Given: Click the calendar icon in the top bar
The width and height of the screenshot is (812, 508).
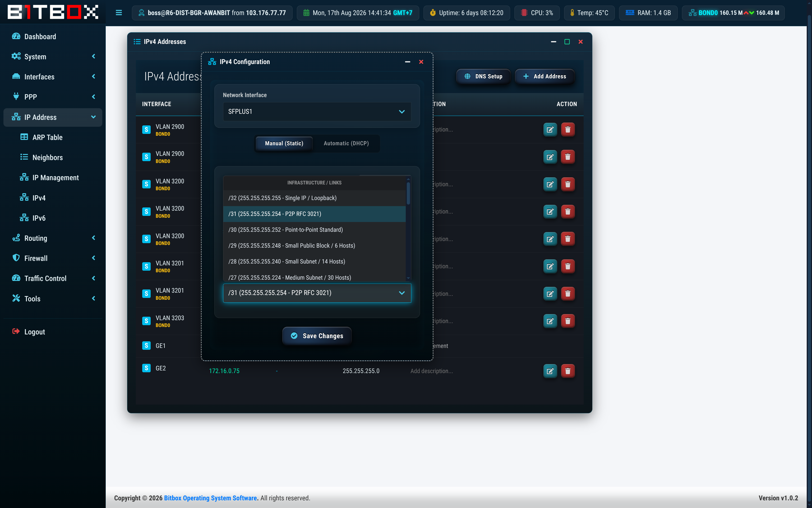Looking at the screenshot, I should [306, 13].
